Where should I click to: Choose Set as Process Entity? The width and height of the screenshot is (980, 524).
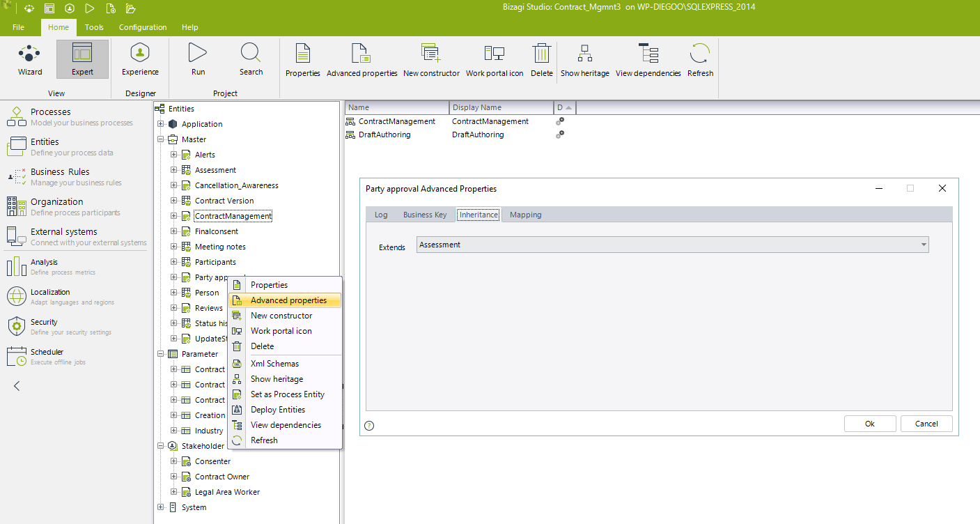(285, 394)
